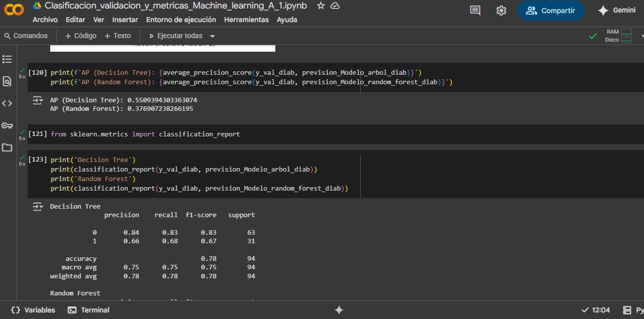Run cell [123] via its bracket
Screen dimensions: 644x319
click(38, 160)
